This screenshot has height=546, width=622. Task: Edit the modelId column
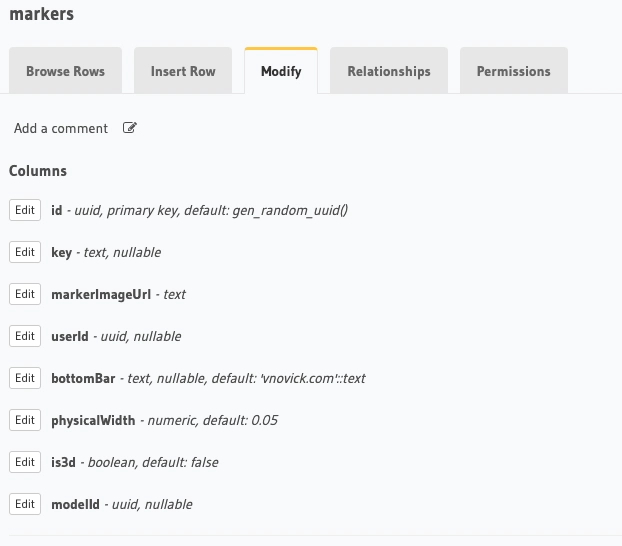(25, 504)
